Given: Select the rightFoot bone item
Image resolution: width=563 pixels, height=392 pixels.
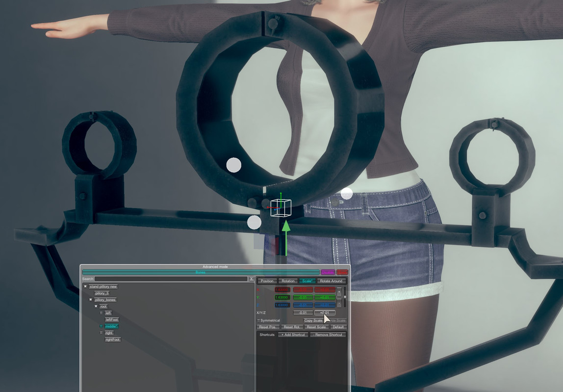Looking at the screenshot, I should point(113,339).
